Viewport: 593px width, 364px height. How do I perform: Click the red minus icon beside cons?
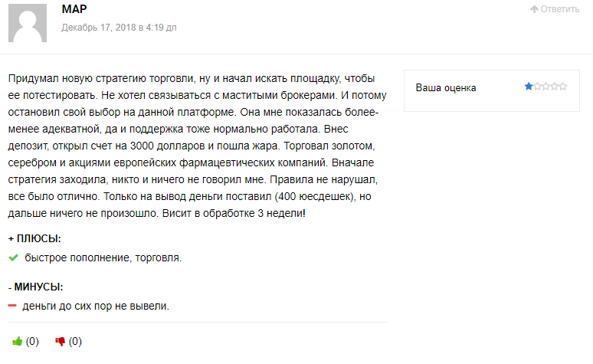point(12,306)
